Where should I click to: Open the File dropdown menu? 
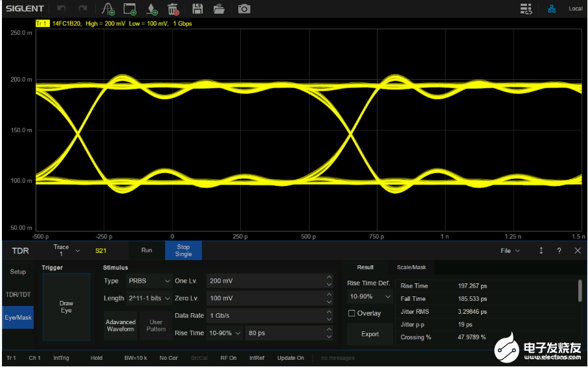510,250
